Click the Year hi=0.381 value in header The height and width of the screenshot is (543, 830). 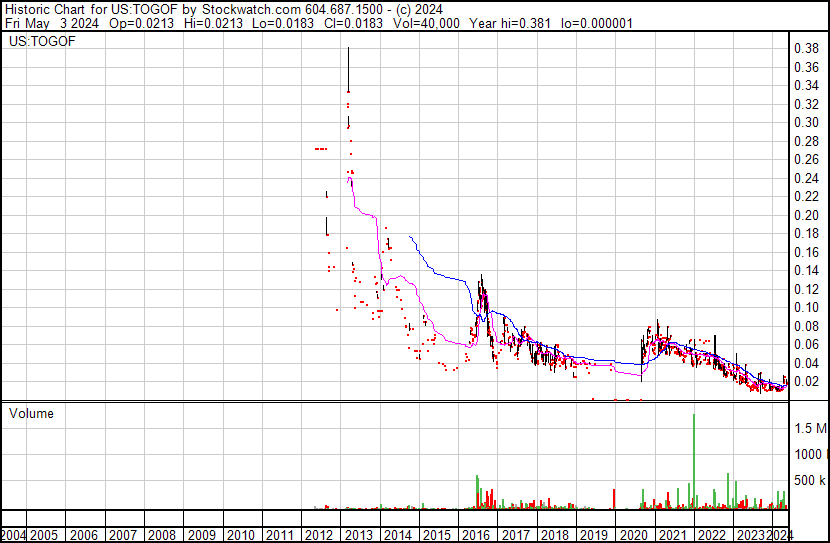coord(520,22)
